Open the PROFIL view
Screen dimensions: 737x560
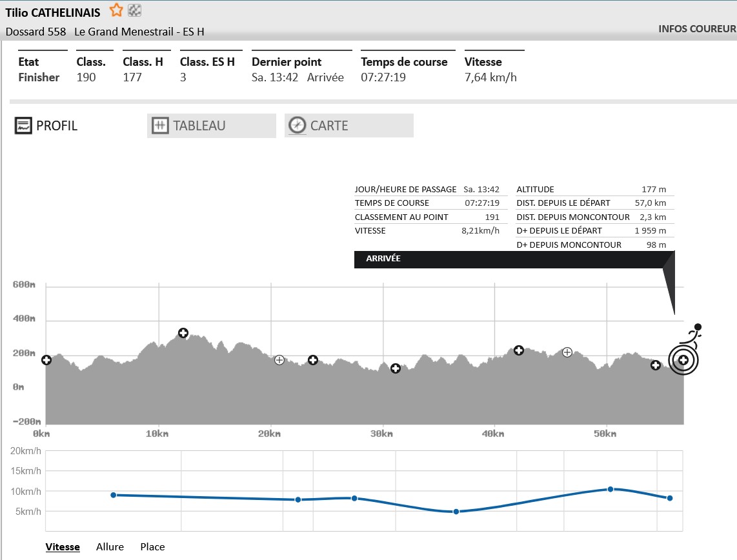point(46,126)
